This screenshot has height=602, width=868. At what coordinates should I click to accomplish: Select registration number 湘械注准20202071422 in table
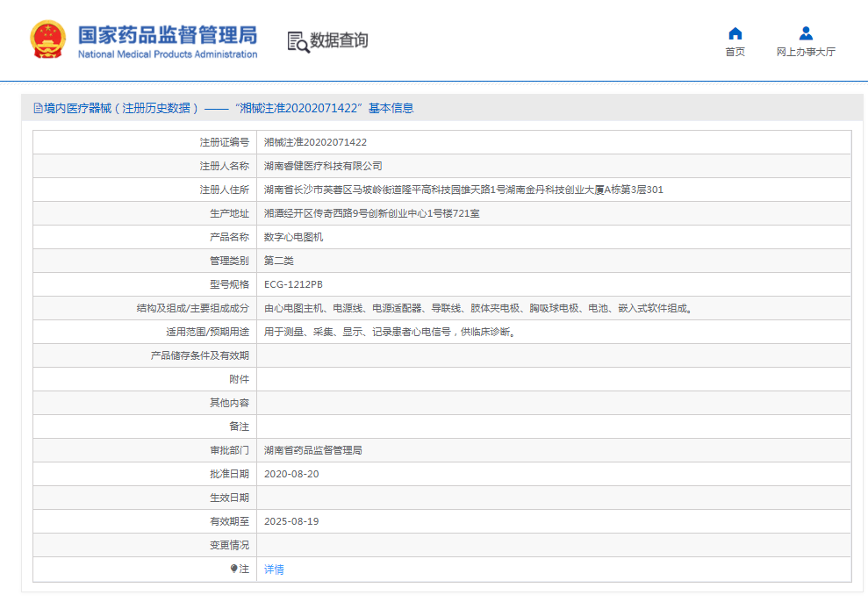tap(315, 142)
